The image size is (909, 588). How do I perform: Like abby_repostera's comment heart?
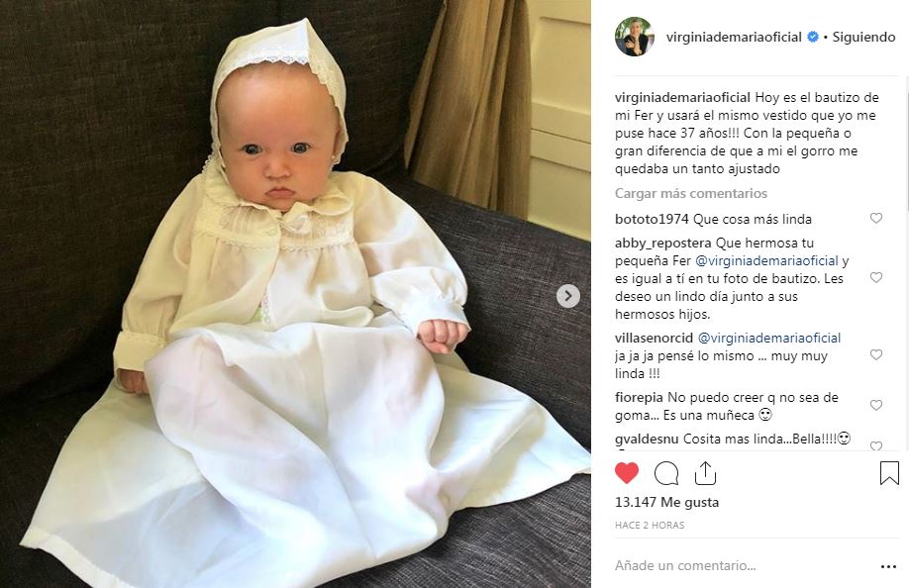876,277
